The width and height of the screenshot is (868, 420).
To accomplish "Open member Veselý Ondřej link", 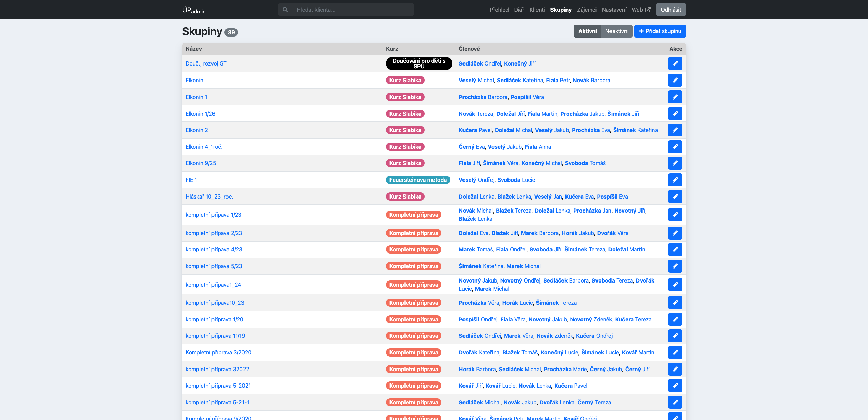I will click(476, 180).
